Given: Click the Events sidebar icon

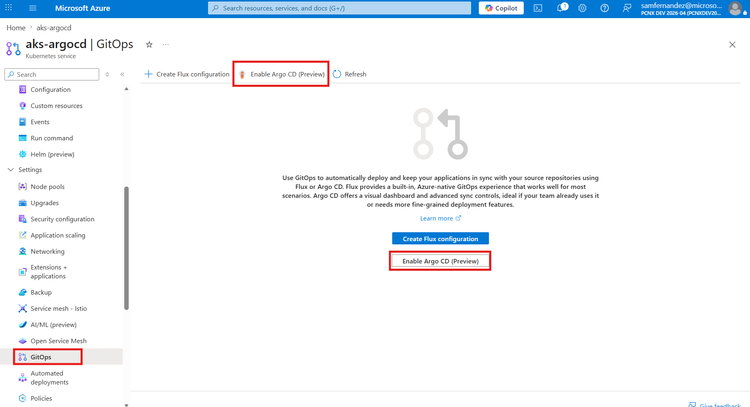Looking at the screenshot, I should [x=22, y=122].
